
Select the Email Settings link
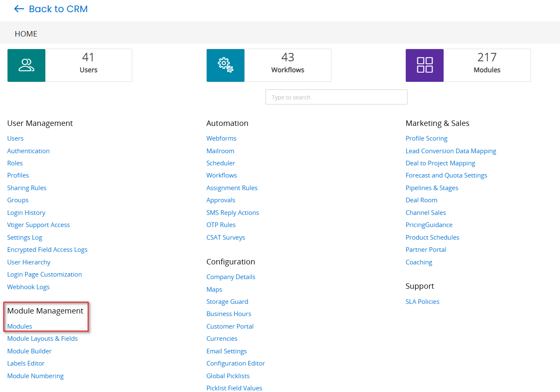coord(226,351)
